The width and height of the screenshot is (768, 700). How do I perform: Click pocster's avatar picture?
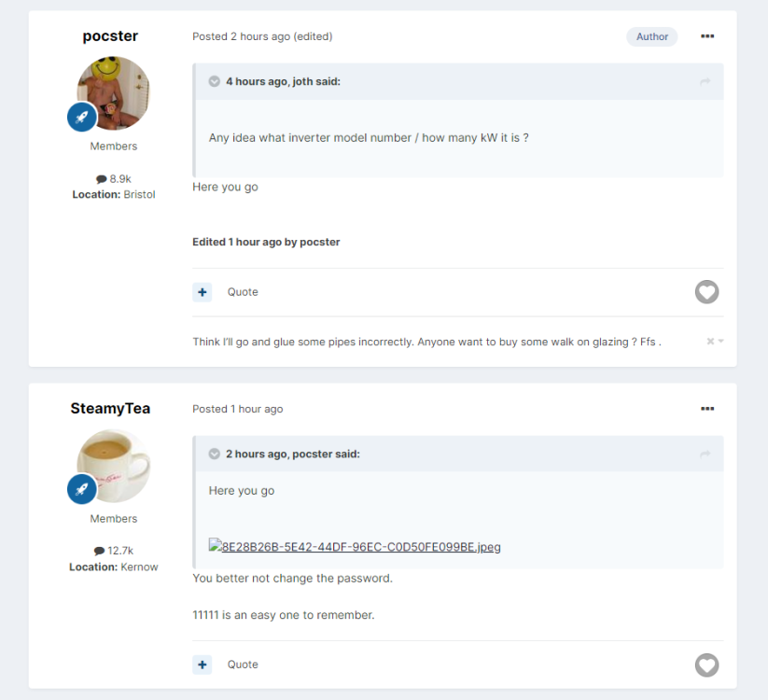tap(113, 93)
